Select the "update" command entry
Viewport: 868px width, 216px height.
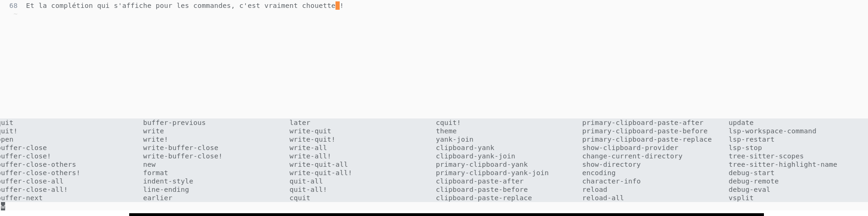click(x=741, y=123)
